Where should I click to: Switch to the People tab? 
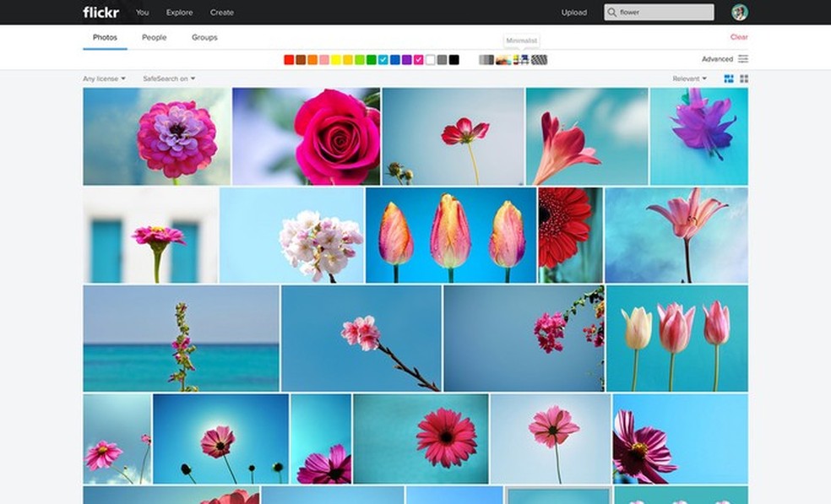pyautogui.click(x=154, y=37)
